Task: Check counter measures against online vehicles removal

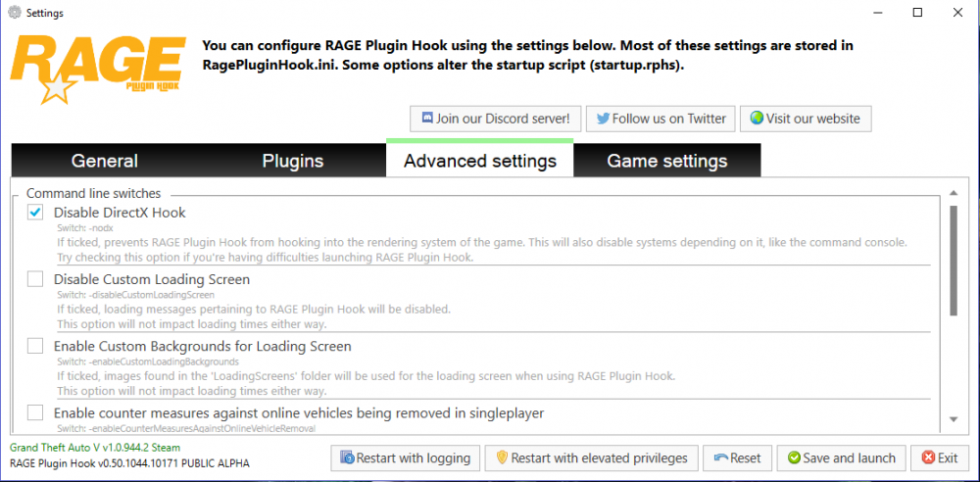Action: coord(35,412)
